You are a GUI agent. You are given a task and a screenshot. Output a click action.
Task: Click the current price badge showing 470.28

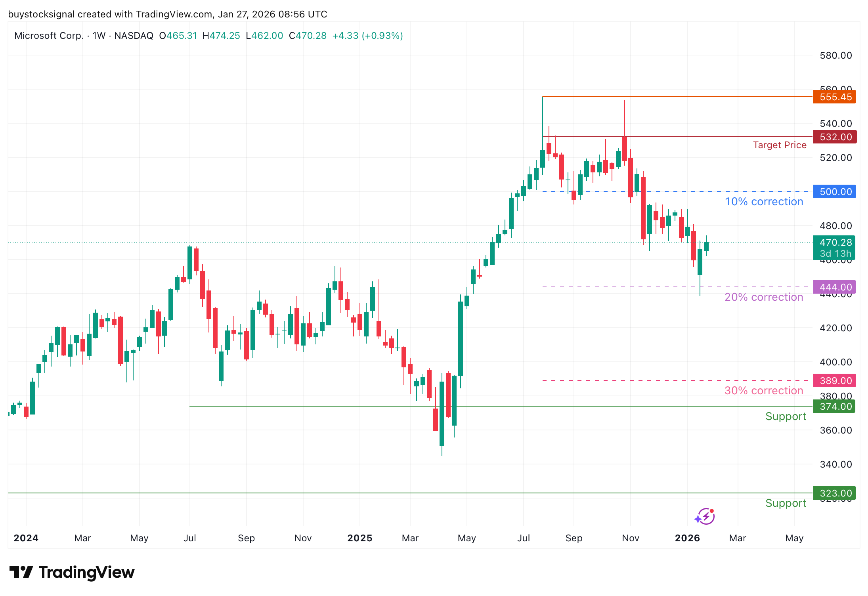[x=835, y=243]
